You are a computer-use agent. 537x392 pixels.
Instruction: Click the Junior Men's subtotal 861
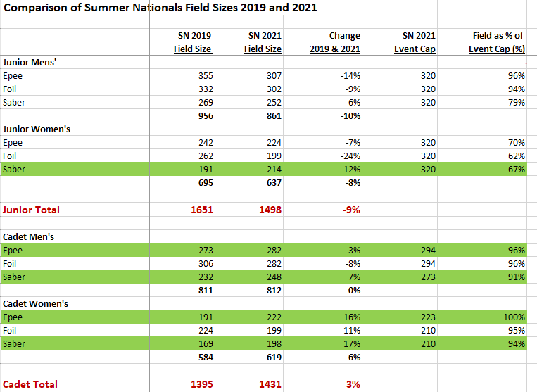(274, 115)
